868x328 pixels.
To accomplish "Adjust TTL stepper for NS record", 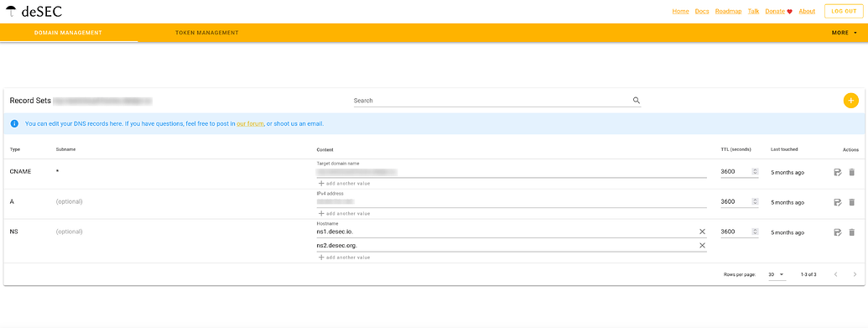I will (x=755, y=232).
